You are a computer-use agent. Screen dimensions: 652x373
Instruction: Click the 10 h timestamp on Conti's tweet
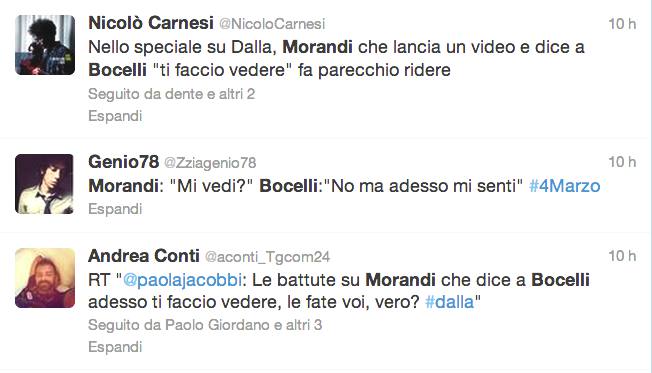tap(622, 256)
